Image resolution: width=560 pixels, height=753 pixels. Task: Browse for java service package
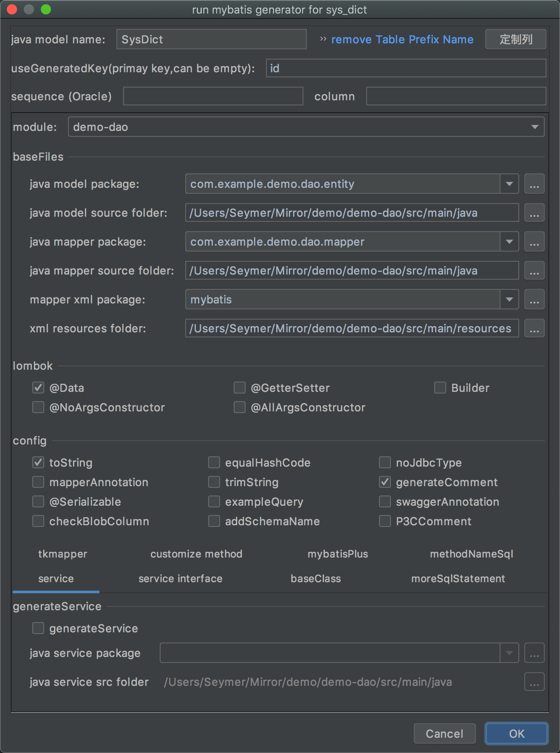point(534,653)
